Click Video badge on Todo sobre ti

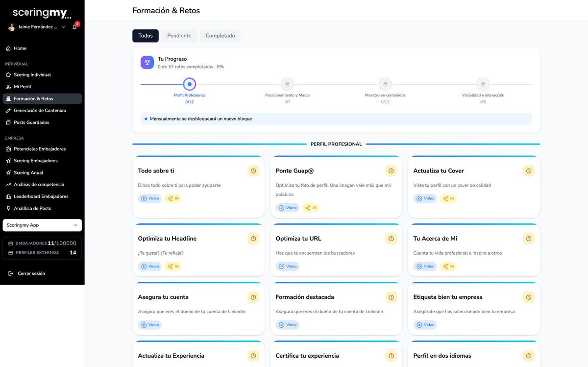pos(150,198)
